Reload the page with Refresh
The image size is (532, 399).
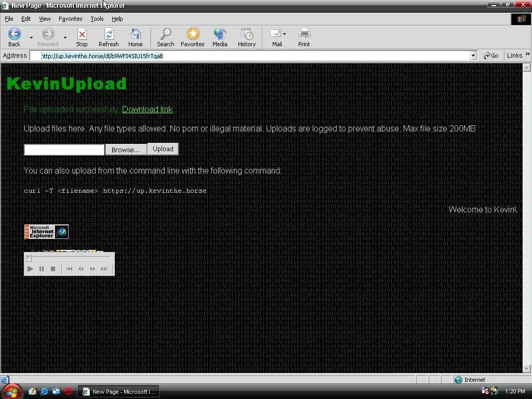point(109,37)
